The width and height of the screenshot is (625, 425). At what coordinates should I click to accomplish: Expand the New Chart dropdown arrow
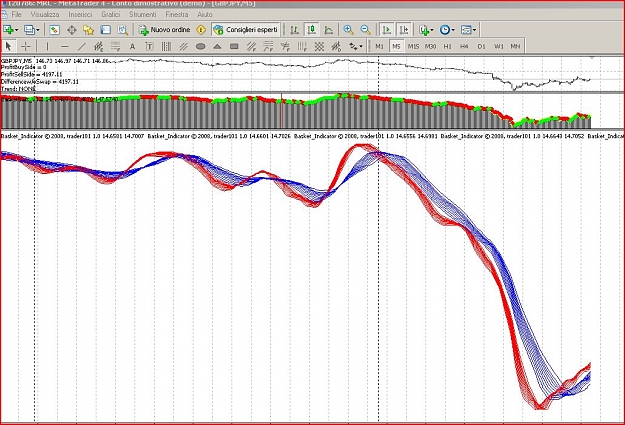point(16,30)
